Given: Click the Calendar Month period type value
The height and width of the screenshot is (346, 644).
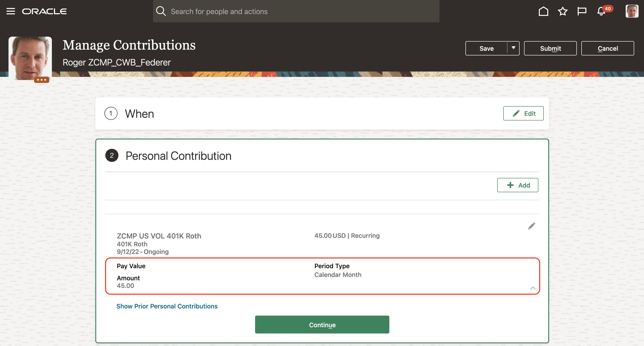Looking at the screenshot, I should (338, 275).
